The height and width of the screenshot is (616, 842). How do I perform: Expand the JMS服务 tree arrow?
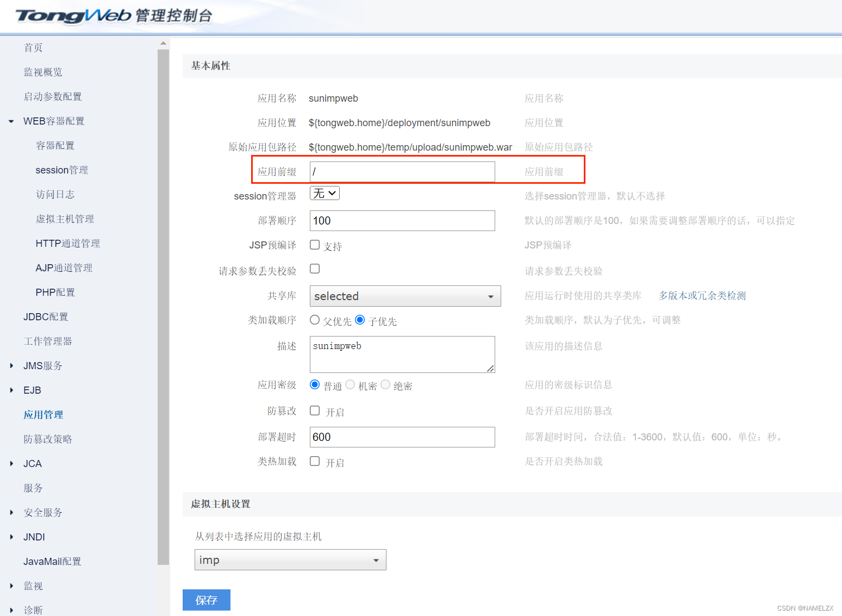pos(11,366)
